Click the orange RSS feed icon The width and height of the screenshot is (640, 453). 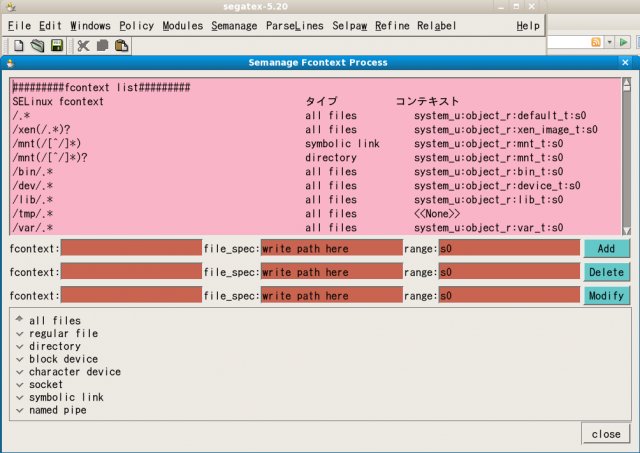click(x=597, y=43)
